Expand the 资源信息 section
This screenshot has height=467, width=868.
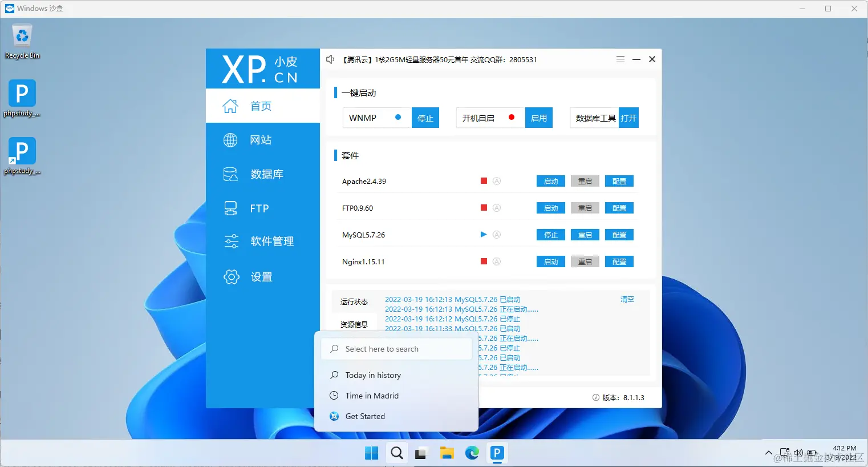tap(354, 324)
